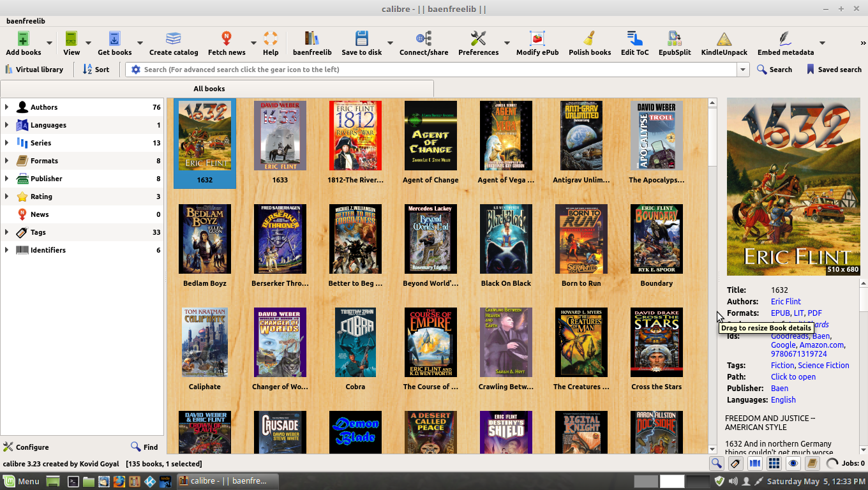Select the News category row
The image size is (868, 490).
pos(82,214)
